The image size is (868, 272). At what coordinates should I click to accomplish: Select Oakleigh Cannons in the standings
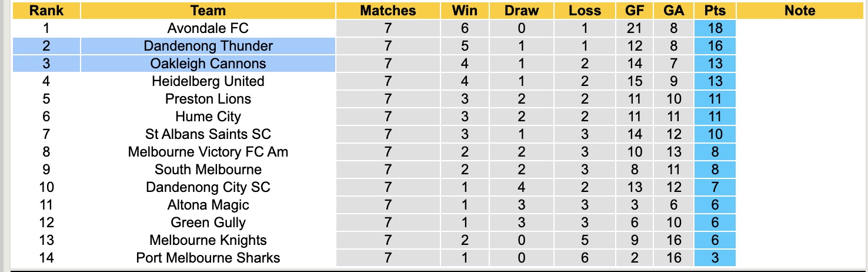pos(208,64)
